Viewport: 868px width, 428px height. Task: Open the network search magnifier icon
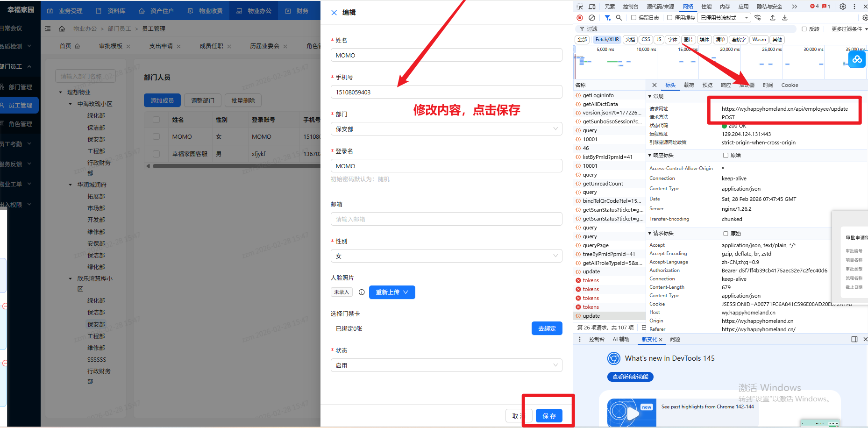click(619, 18)
